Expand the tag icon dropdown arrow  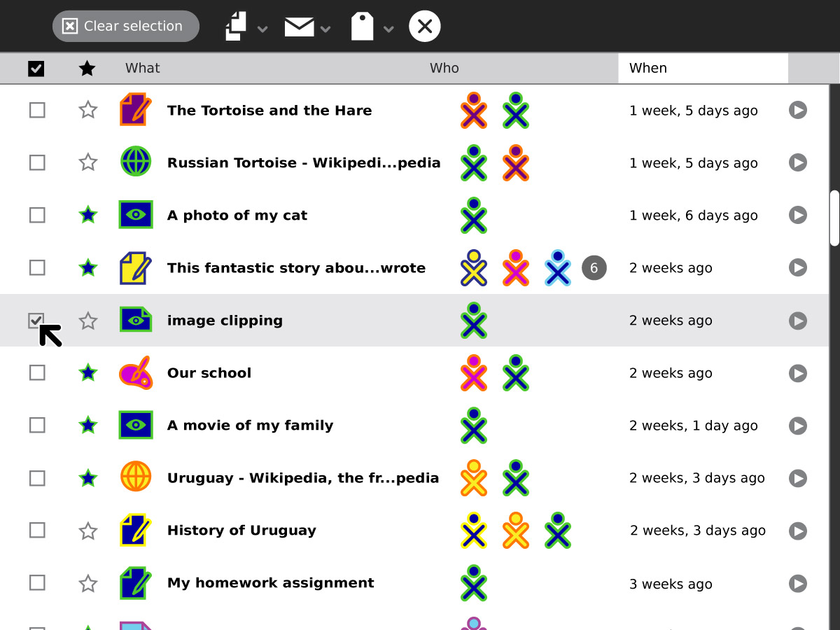pyautogui.click(x=388, y=29)
